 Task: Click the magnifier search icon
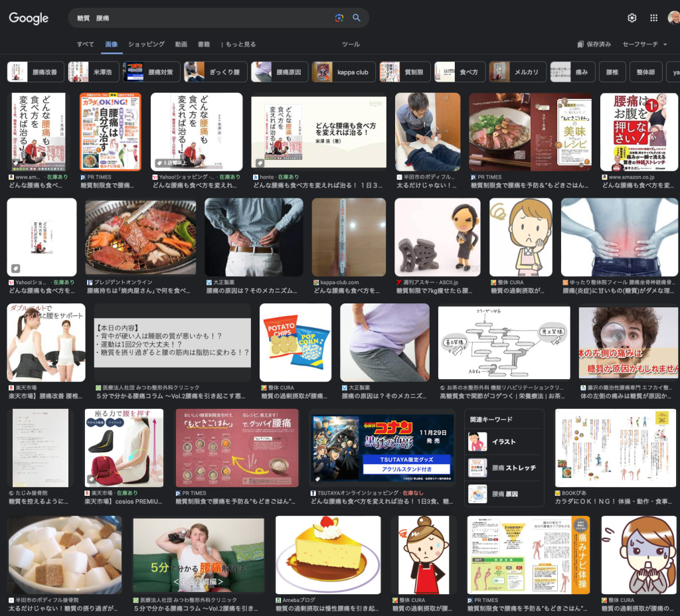tap(357, 18)
